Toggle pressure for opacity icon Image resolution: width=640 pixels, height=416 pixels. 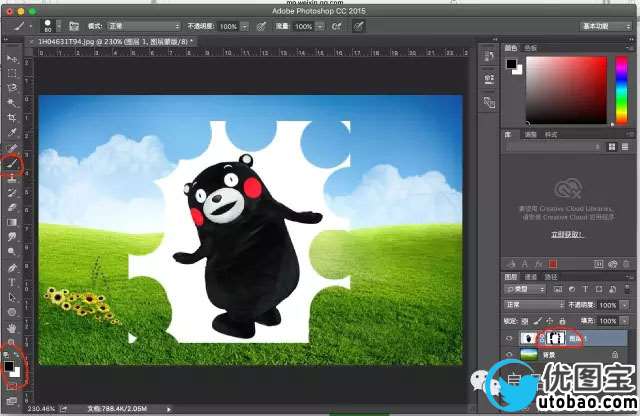261,27
